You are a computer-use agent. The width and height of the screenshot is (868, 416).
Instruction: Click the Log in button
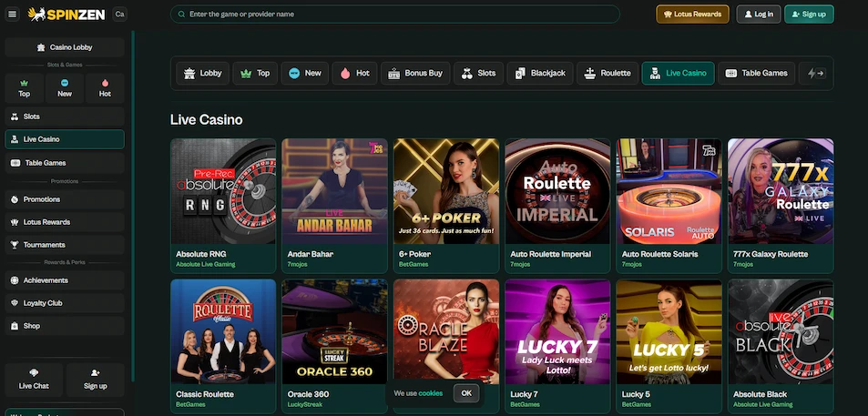coord(759,15)
